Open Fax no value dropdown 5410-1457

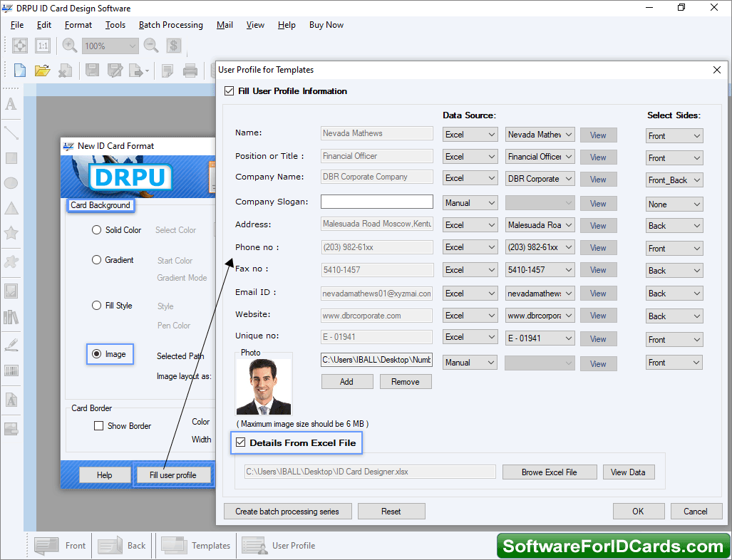point(540,270)
